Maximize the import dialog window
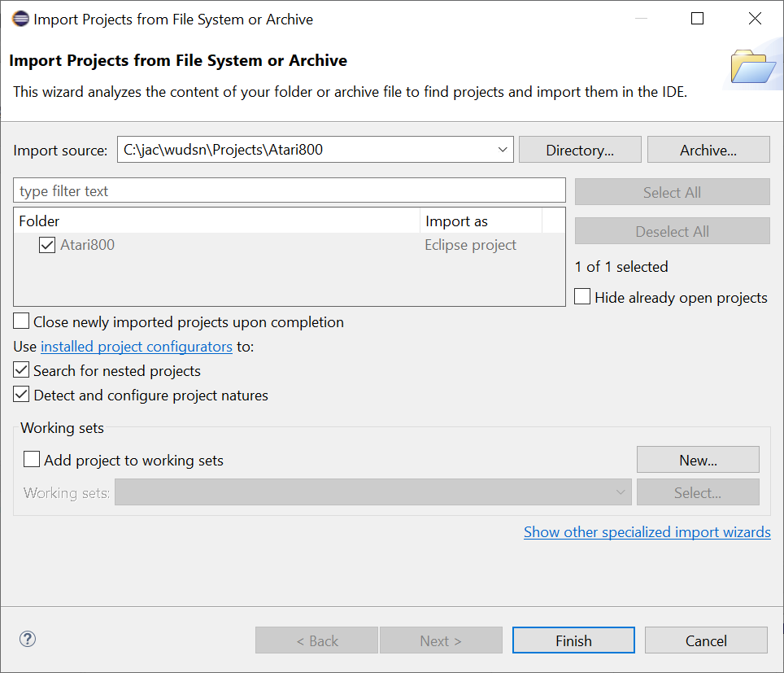This screenshot has height=673, width=784. (698, 19)
